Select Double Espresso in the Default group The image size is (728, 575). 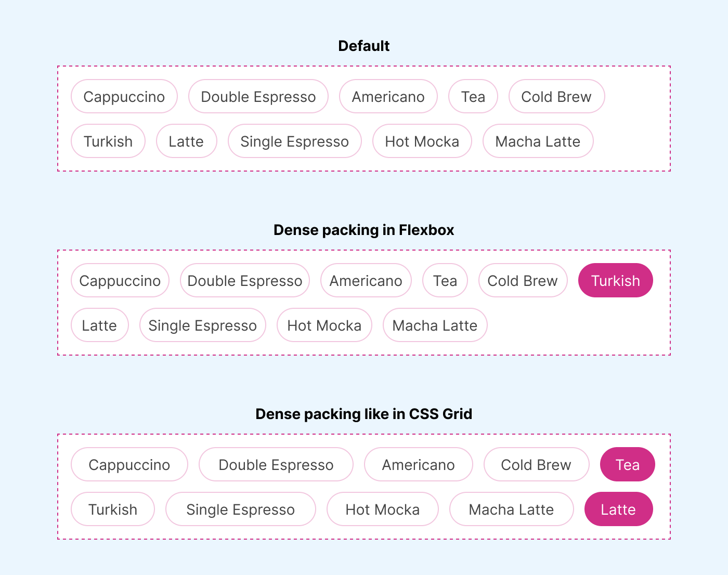point(258,97)
